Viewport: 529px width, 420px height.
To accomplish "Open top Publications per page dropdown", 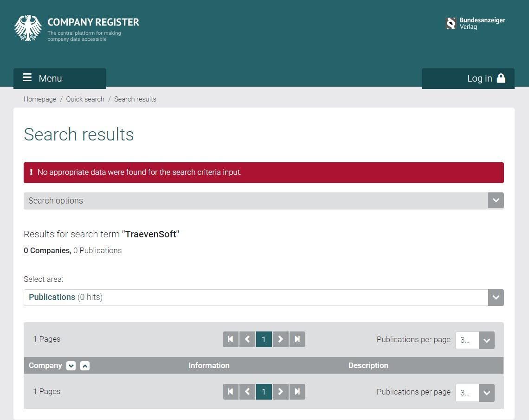I will [x=475, y=340].
